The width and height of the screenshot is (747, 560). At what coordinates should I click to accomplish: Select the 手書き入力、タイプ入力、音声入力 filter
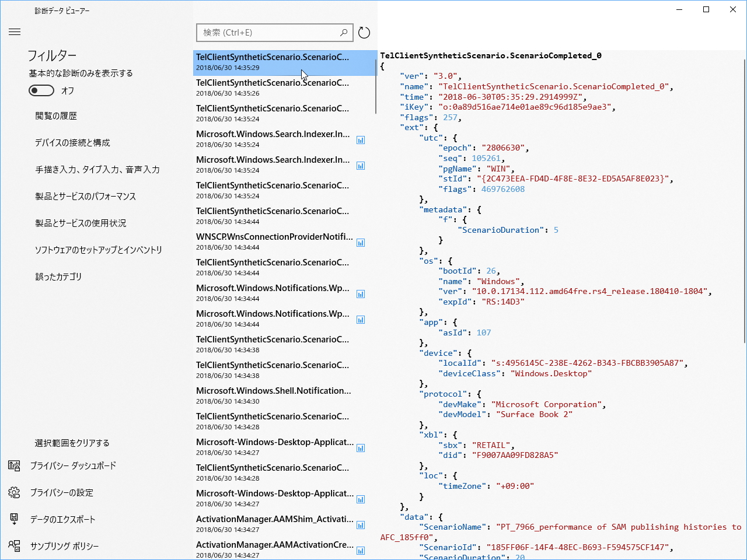coord(96,169)
